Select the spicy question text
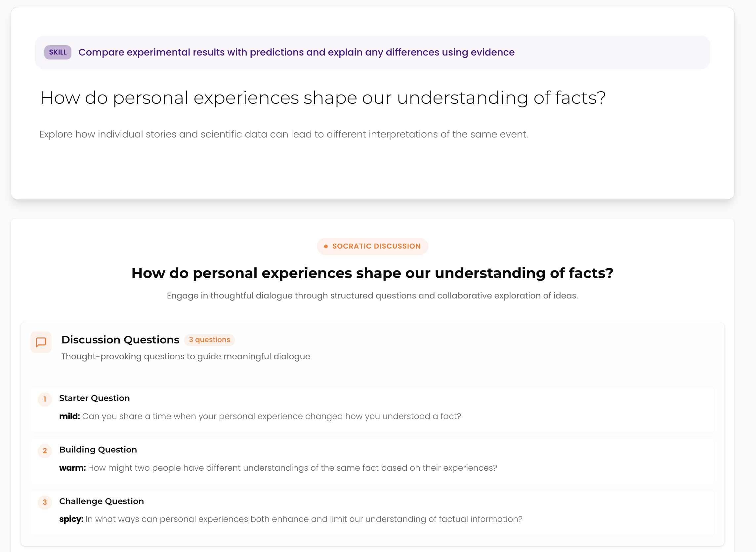Viewport: 756px width, 552px height. pos(304,519)
